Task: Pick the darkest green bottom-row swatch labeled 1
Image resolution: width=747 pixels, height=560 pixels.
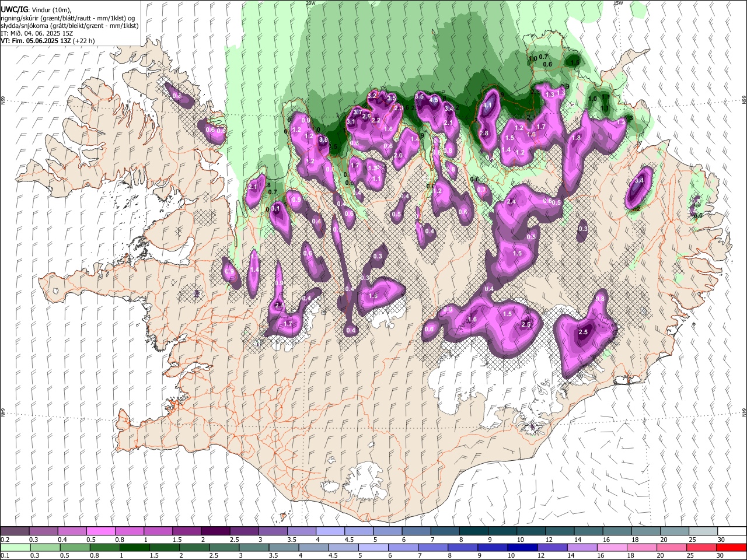Action: click(x=135, y=547)
